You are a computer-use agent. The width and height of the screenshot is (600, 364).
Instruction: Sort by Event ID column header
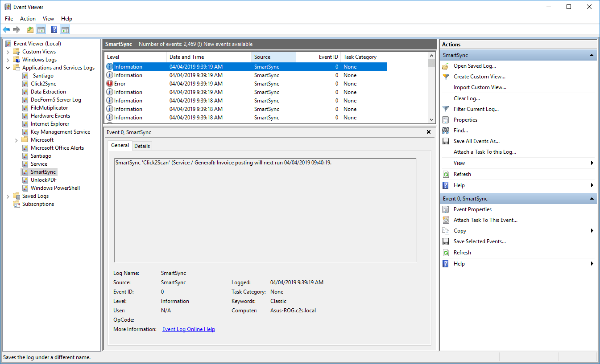coord(318,57)
